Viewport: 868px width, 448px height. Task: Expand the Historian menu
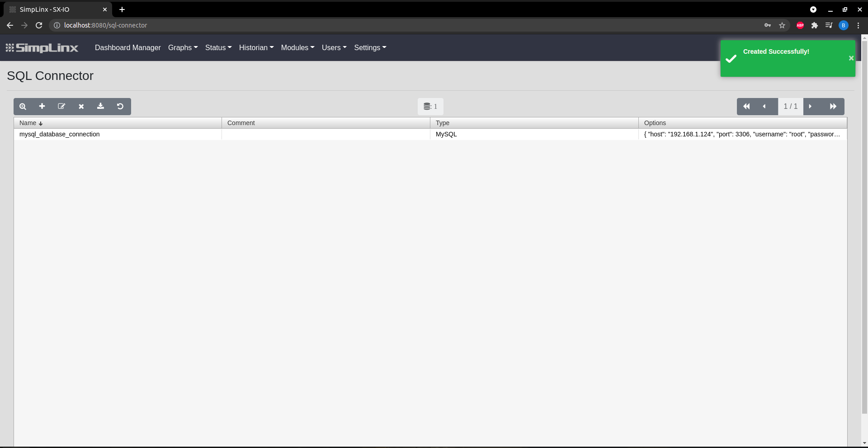coord(256,47)
